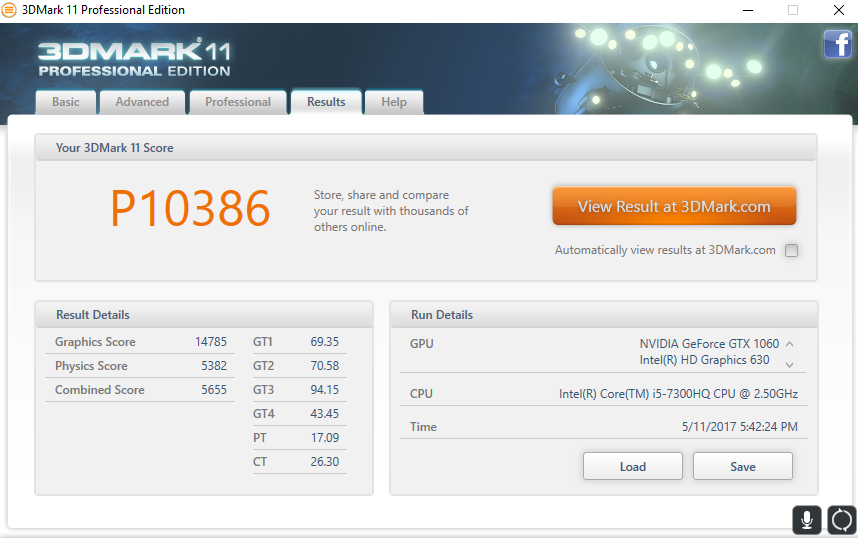The height and width of the screenshot is (538, 858).
Task: Click Intel(R) HD Graphics 630 GPU entry
Action: tap(704, 360)
